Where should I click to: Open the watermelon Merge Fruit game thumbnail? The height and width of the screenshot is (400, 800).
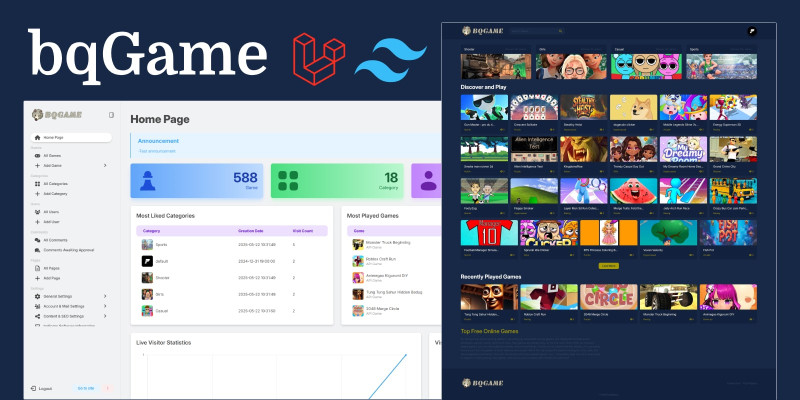pyautogui.click(x=634, y=191)
